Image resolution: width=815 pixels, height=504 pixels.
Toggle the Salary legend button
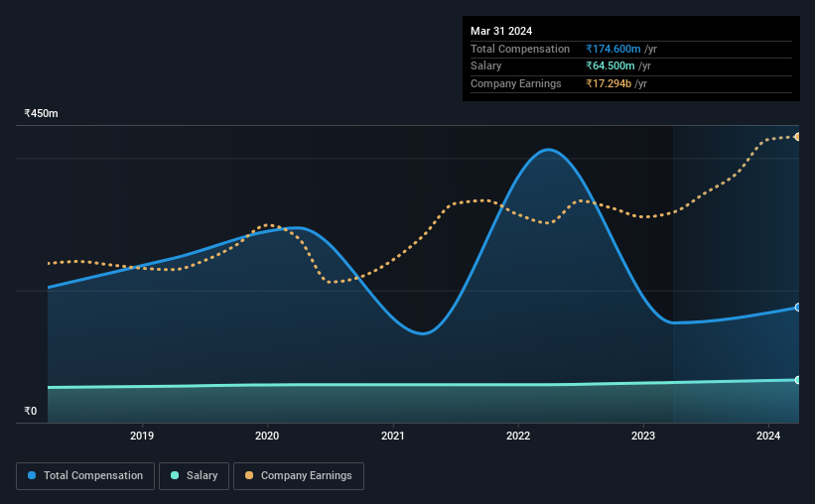click(194, 476)
